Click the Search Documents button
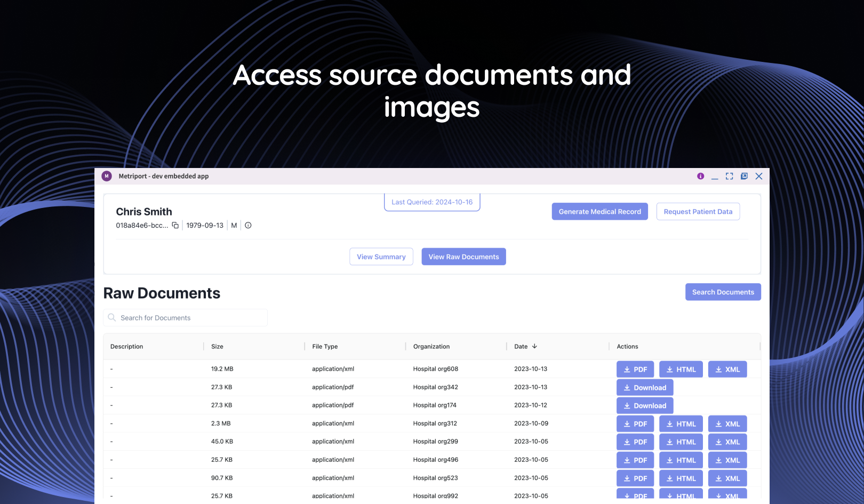 [x=723, y=292]
